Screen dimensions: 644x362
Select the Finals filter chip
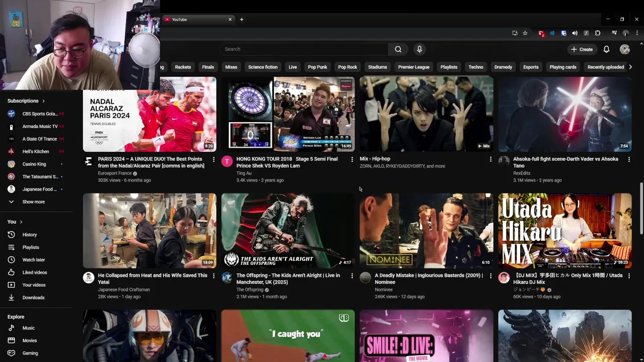(208, 67)
